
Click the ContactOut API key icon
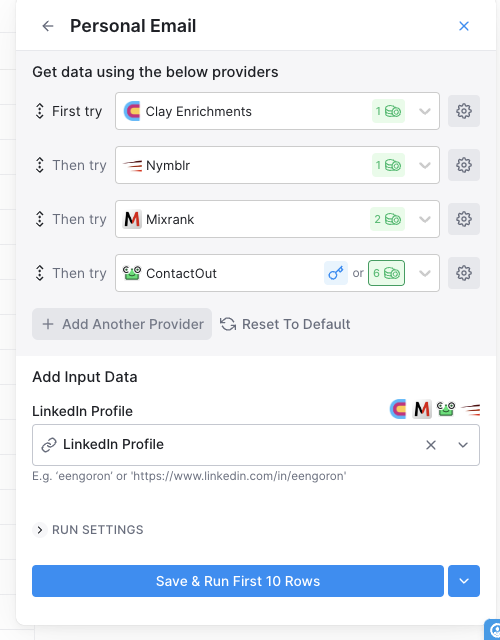(336, 273)
